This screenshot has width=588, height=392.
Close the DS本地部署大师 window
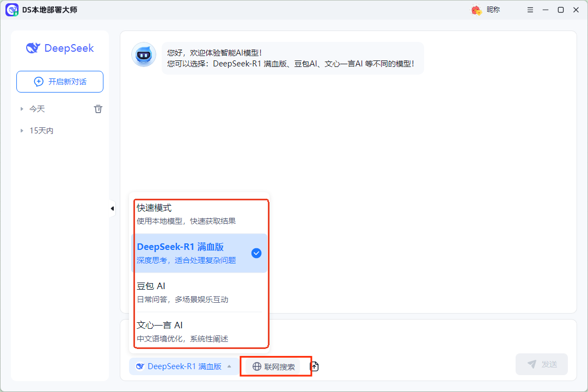(576, 10)
